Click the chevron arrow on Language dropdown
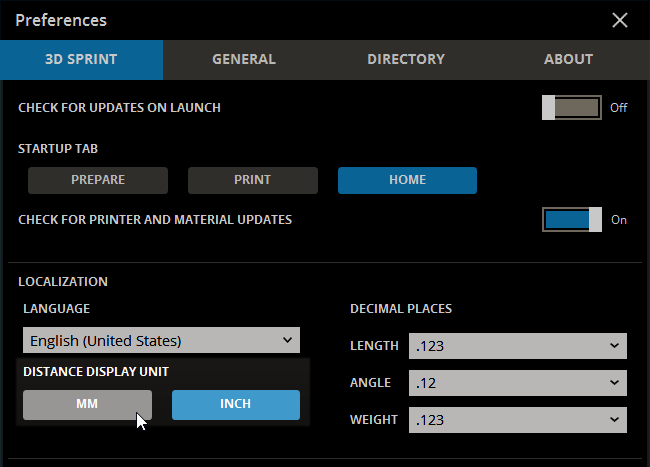 288,340
